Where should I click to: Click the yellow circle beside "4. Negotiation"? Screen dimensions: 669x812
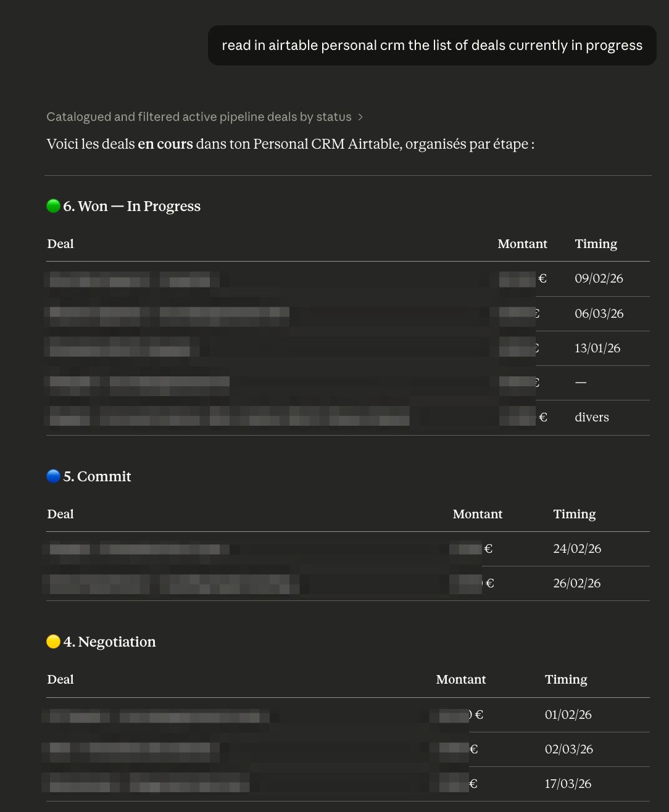[53, 642]
